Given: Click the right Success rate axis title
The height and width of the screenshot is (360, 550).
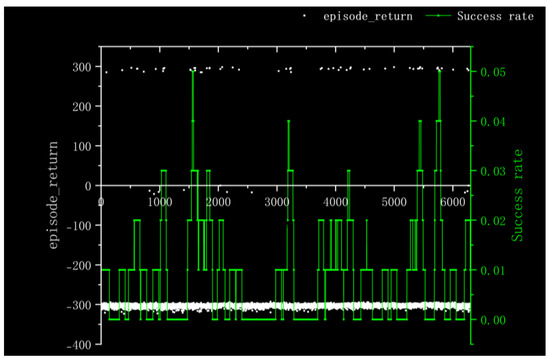Looking at the screenshot, I should (x=517, y=195).
